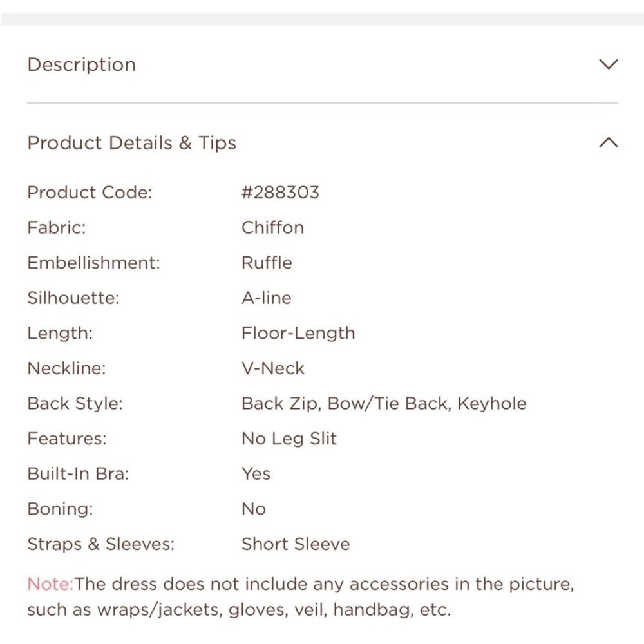Click the pink Note: label
The image size is (644, 644).
[50, 583]
